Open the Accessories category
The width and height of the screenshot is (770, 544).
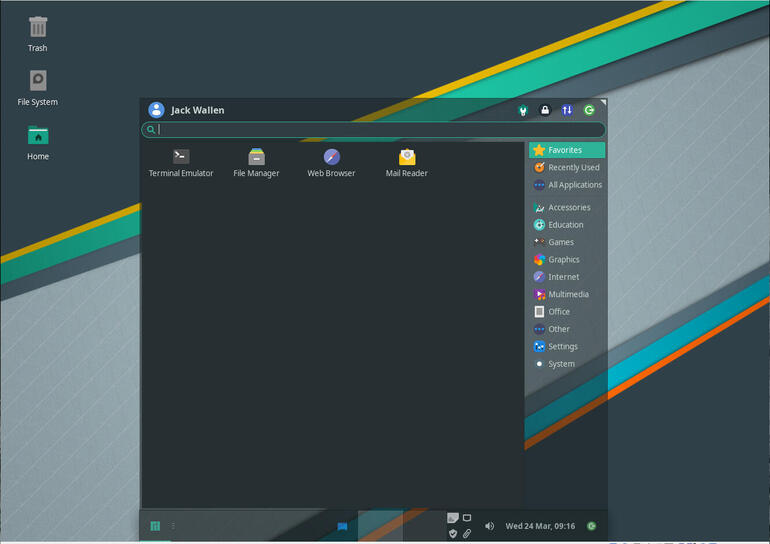point(567,207)
